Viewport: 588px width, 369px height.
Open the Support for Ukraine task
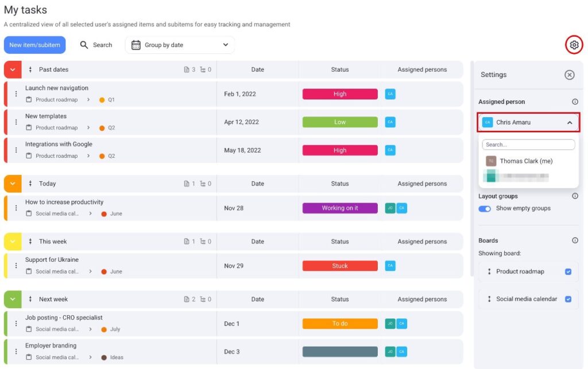52,260
